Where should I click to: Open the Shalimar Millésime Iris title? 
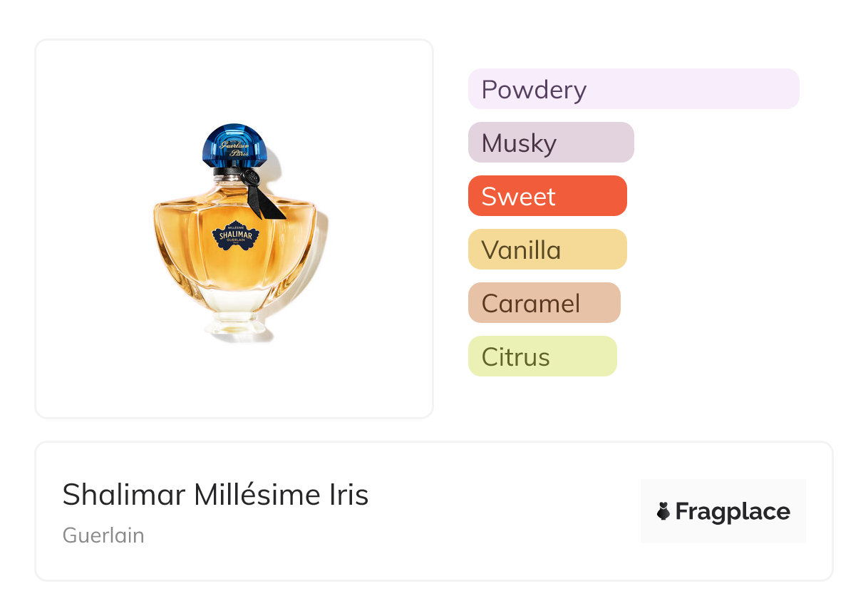(x=215, y=495)
